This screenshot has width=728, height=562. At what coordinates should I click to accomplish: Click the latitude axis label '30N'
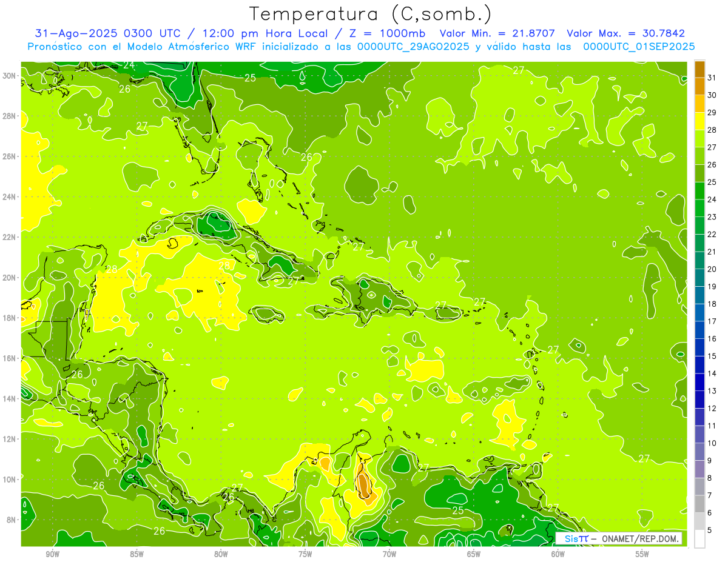tap(9, 76)
